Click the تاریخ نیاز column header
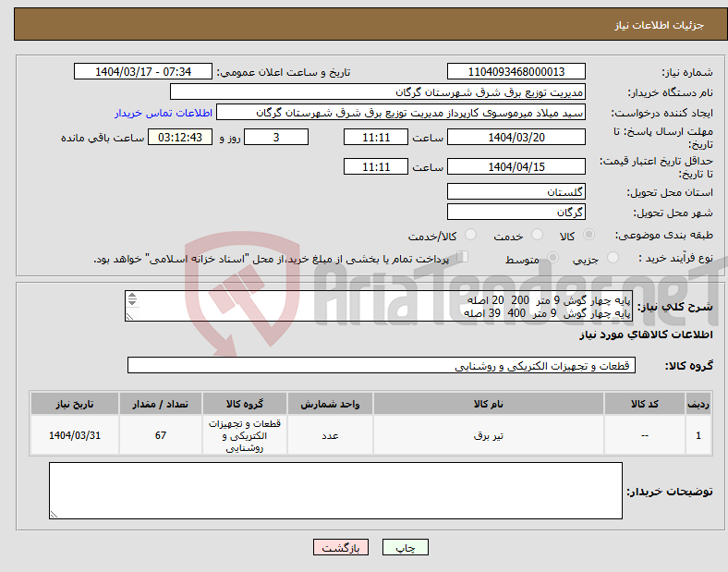Viewport: 728px width, 572px height. click(75, 404)
